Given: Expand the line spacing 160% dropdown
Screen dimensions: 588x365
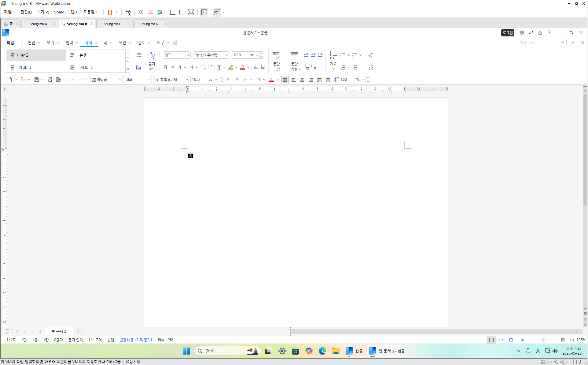Looking at the screenshot, I should pyautogui.click(x=363, y=80).
